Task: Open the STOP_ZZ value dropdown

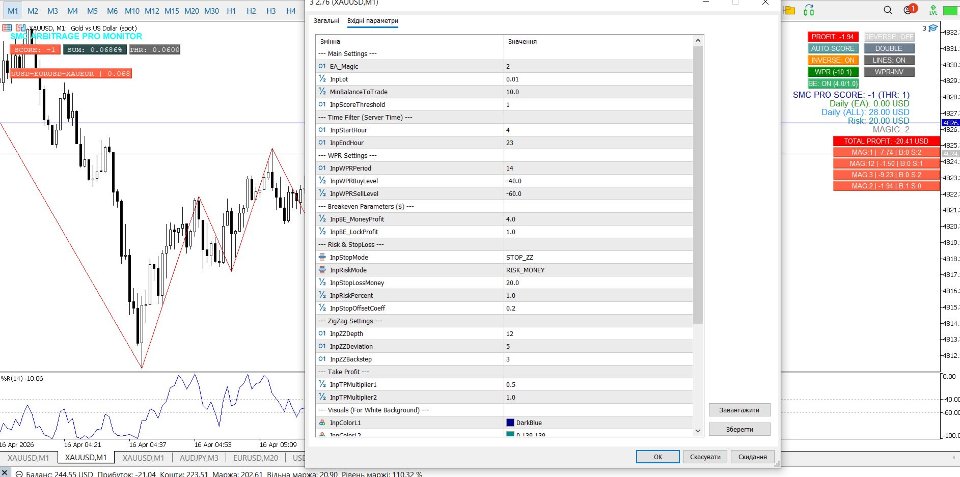Action: [598, 257]
